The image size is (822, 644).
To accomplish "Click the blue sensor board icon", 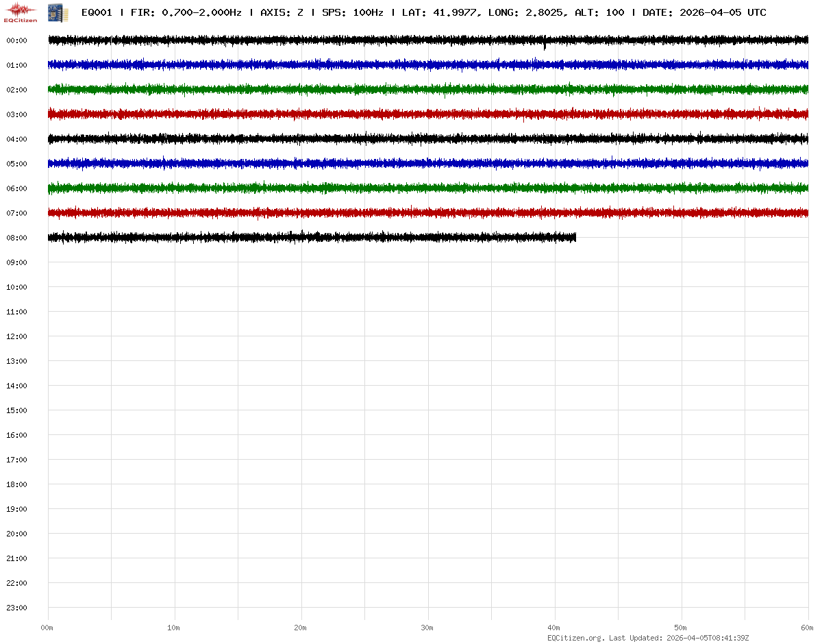I will click(58, 12).
